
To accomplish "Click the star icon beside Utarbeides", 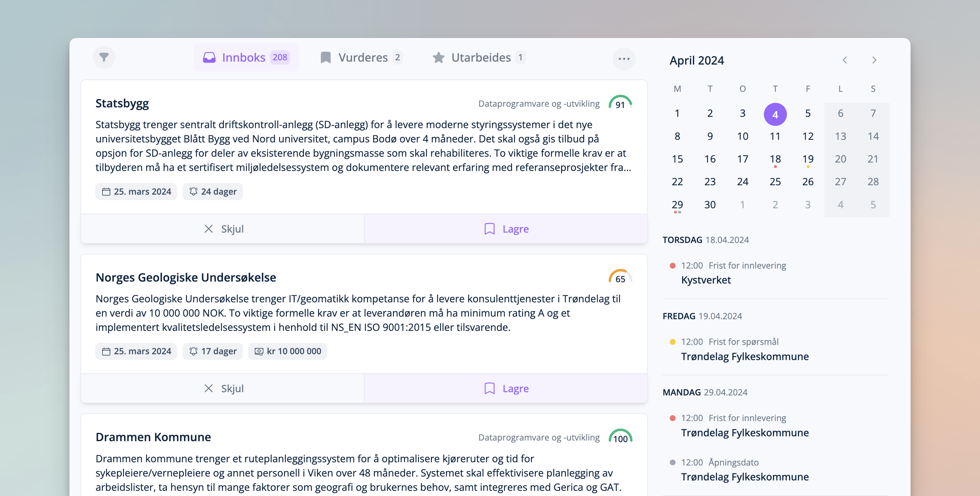I will pyautogui.click(x=438, y=58).
